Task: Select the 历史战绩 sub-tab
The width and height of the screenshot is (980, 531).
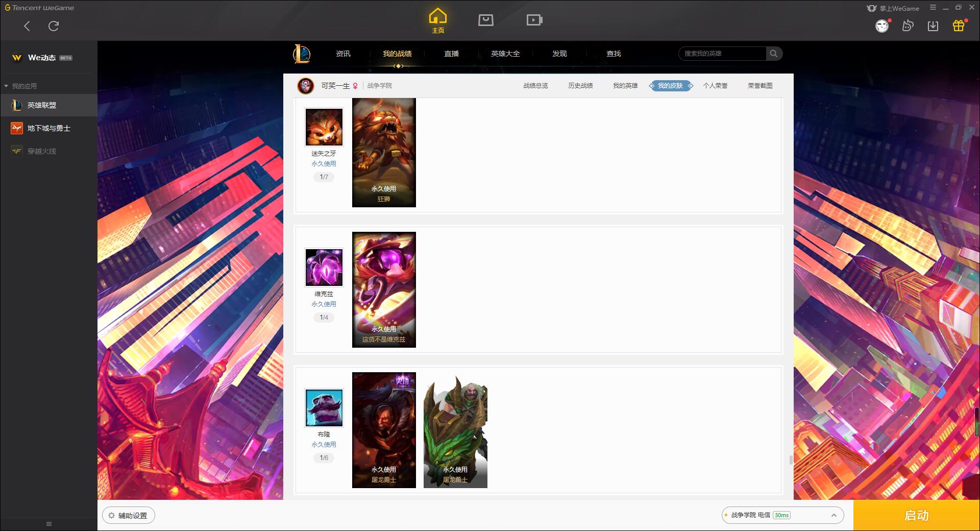Action: pyautogui.click(x=580, y=86)
